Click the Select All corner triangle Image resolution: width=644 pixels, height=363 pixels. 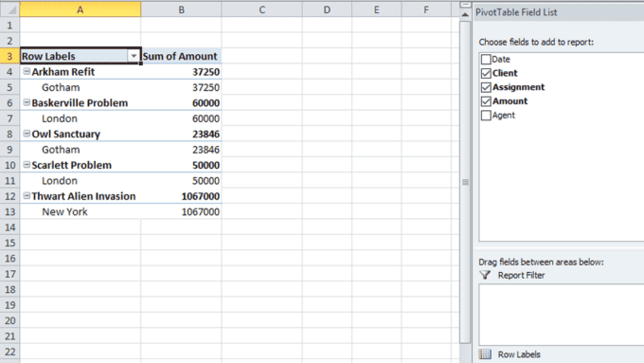(9, 9)
